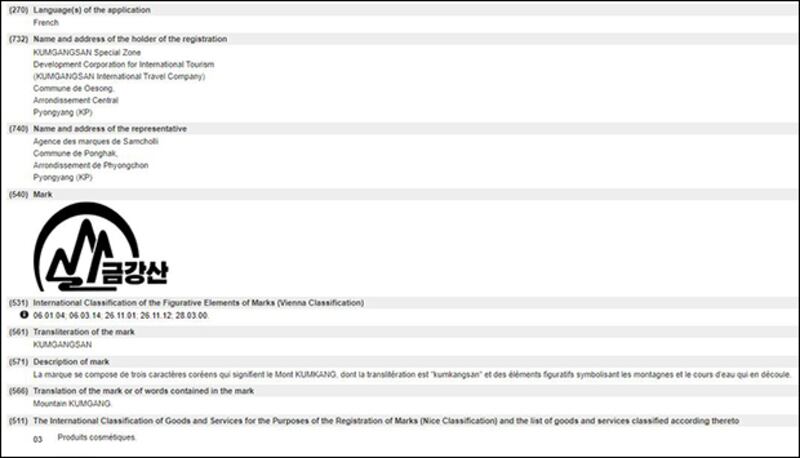Select 'Agence des marques de Samcholli' line

tap(95, 141)
